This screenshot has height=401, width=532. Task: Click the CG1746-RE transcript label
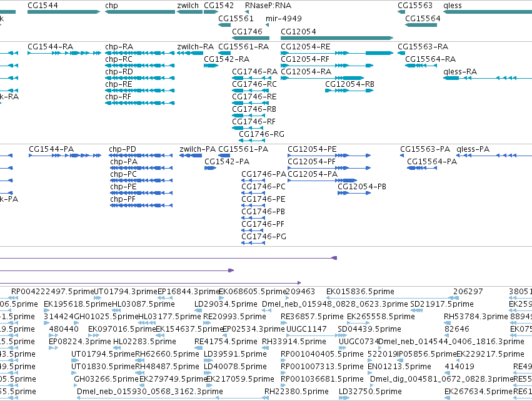click(x=254, y=97)
